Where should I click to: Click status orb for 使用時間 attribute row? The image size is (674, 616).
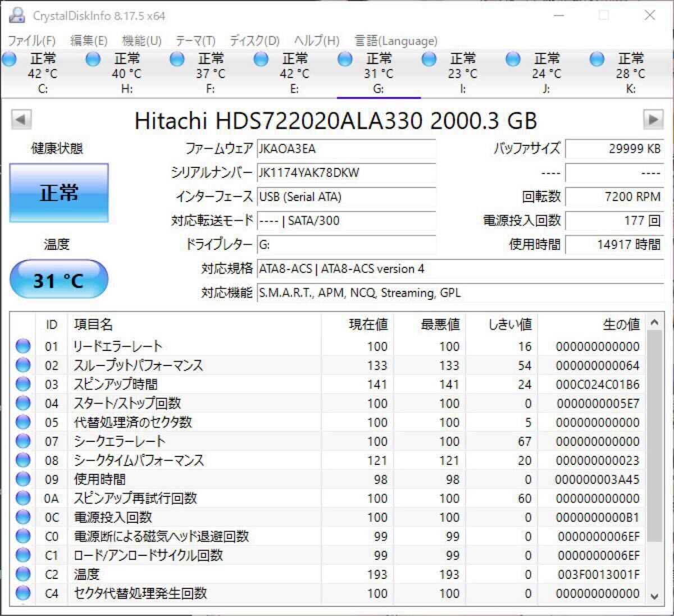click(x=23, y=479)
